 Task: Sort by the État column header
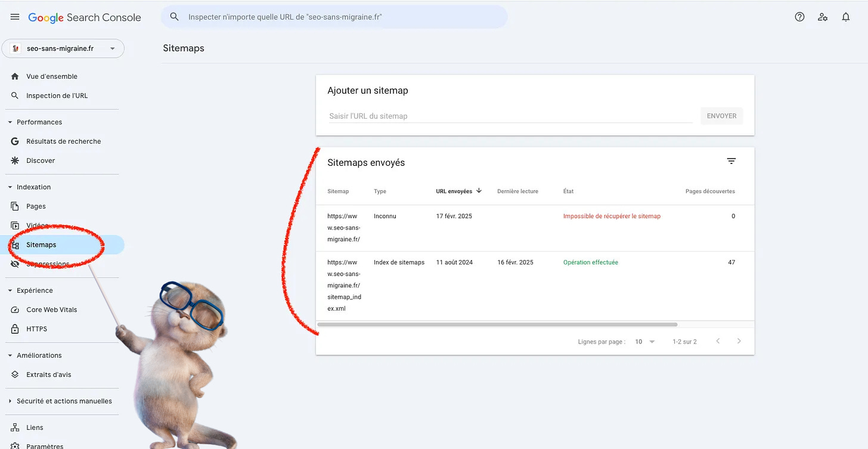[x=568, y=191]
